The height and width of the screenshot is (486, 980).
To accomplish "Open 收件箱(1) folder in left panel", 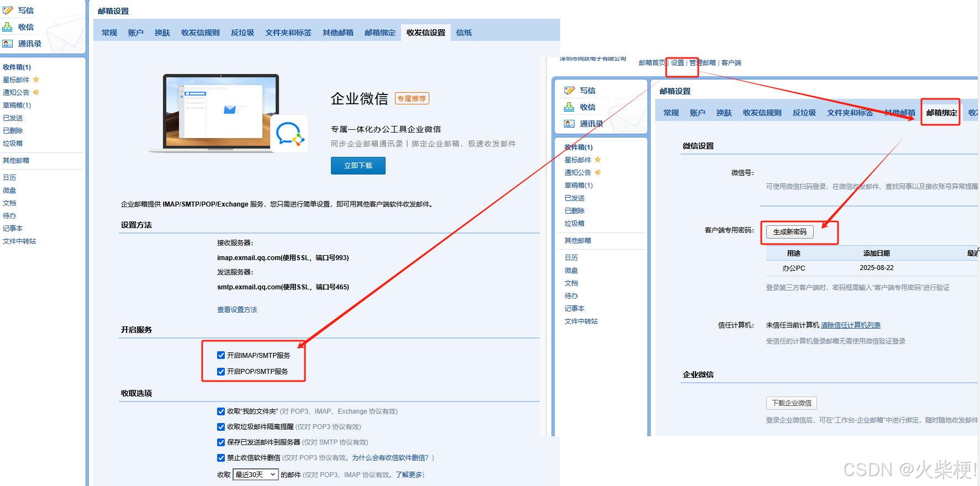I will [x=17, y=67].
